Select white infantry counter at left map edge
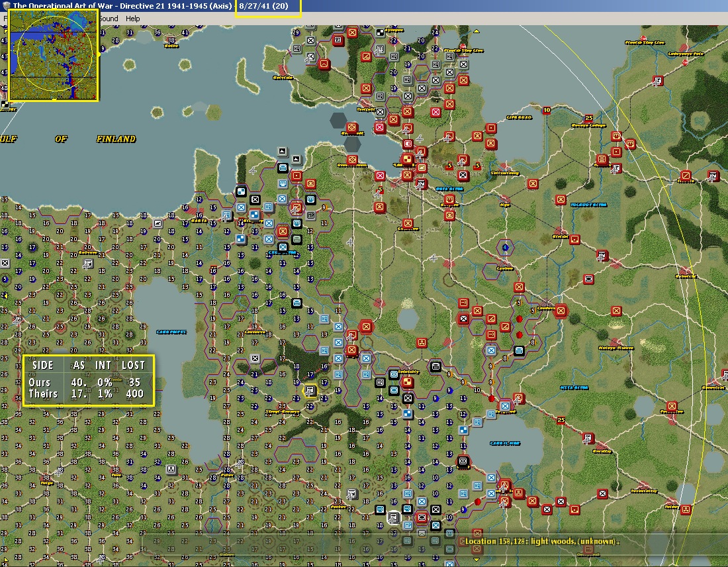The width and height of the screenshot is (728, 567). point(5,263)
